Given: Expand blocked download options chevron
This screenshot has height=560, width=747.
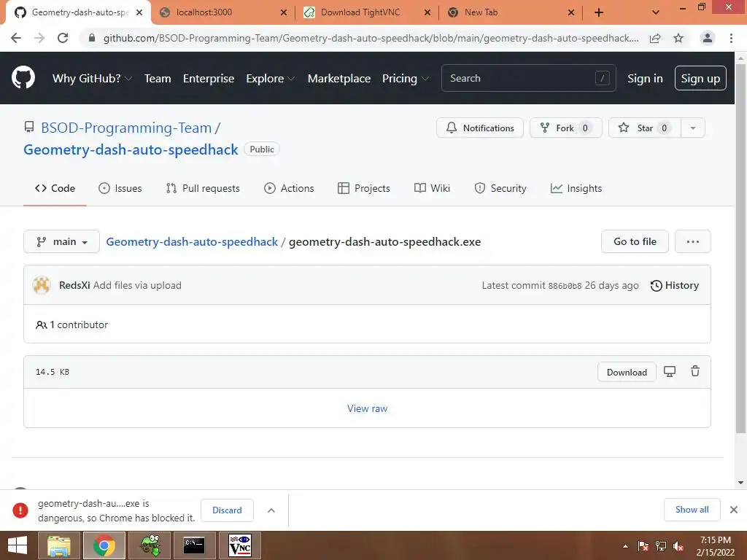Looking at the screenshot, I should tap(271, 510).
